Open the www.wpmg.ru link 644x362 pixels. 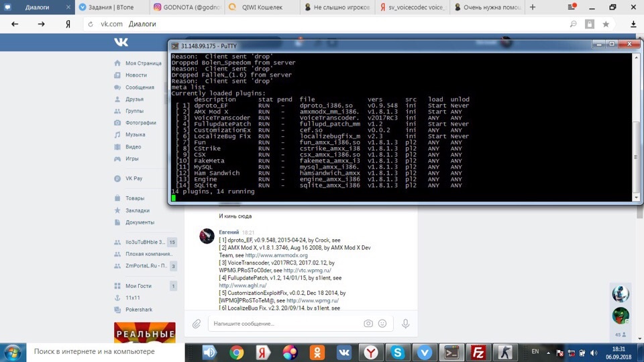[313, 300]
